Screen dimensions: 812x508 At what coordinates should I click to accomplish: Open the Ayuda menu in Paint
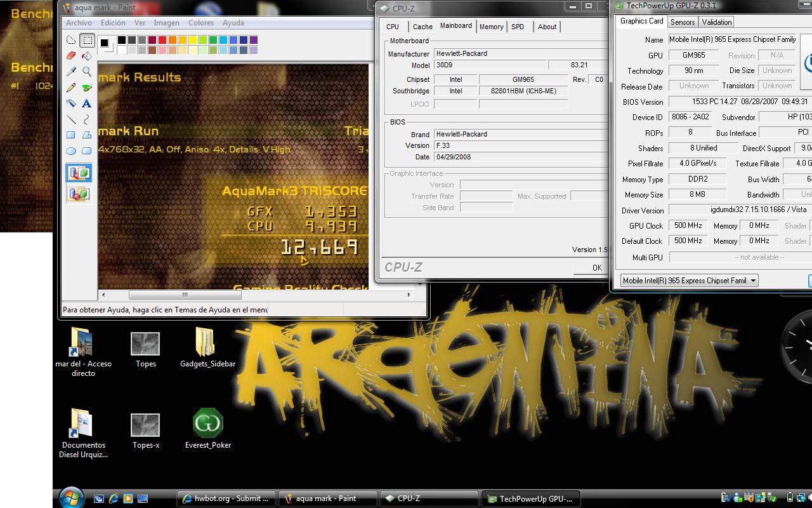pos(233,22)
